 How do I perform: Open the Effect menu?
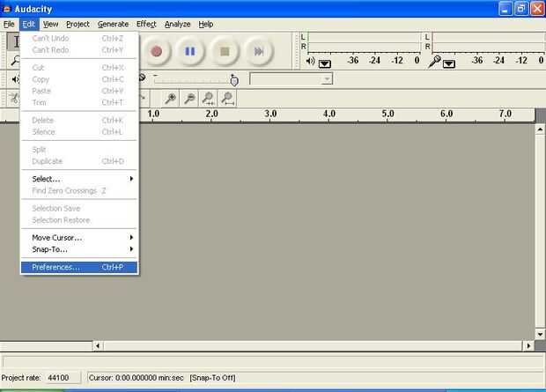(x=146, y=24)
